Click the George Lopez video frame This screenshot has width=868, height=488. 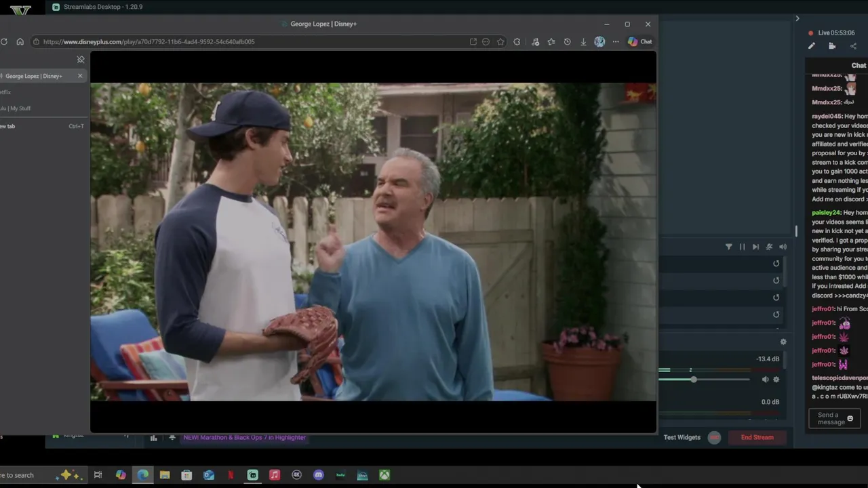[x=374, y=242]
